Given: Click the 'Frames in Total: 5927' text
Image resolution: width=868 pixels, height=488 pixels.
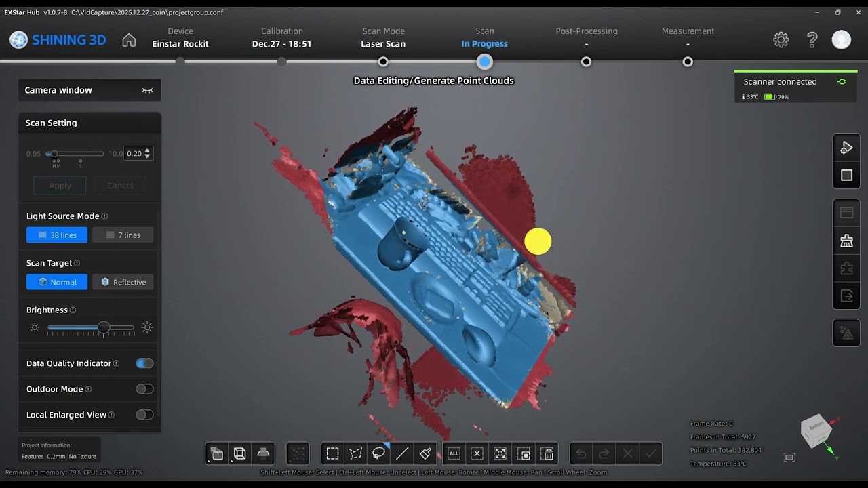Looking at the screenshot, I should point(723,437).
